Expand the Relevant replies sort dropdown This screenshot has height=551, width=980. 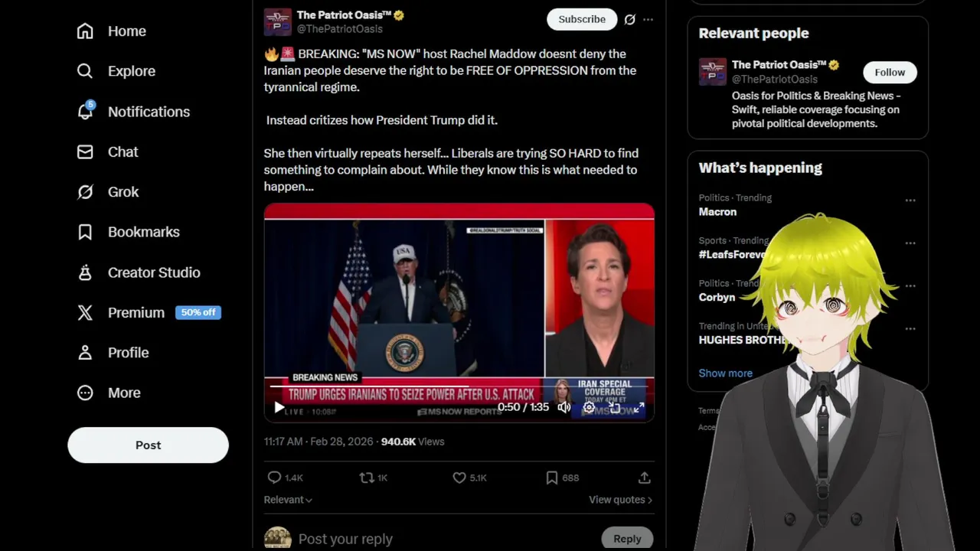click(288, 500)
